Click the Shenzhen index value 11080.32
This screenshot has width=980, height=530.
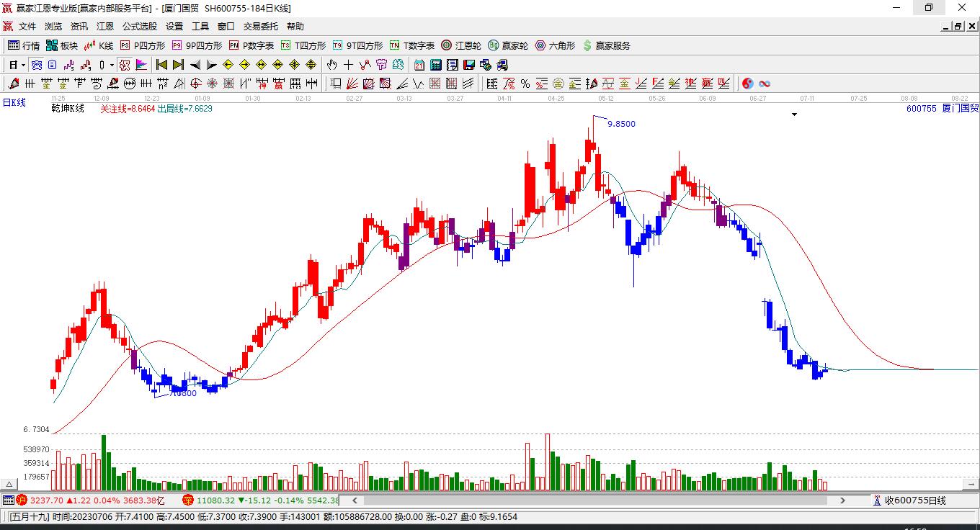tap(215, 500)
